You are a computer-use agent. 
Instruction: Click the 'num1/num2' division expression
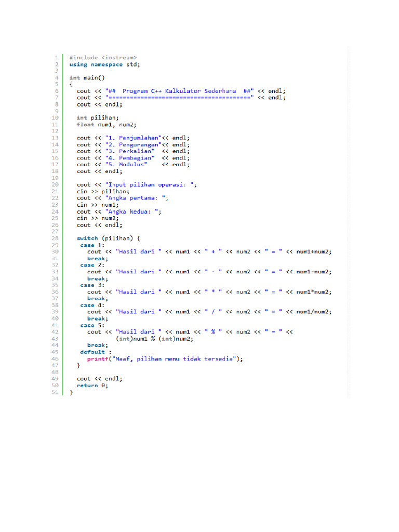click(312, 312)
